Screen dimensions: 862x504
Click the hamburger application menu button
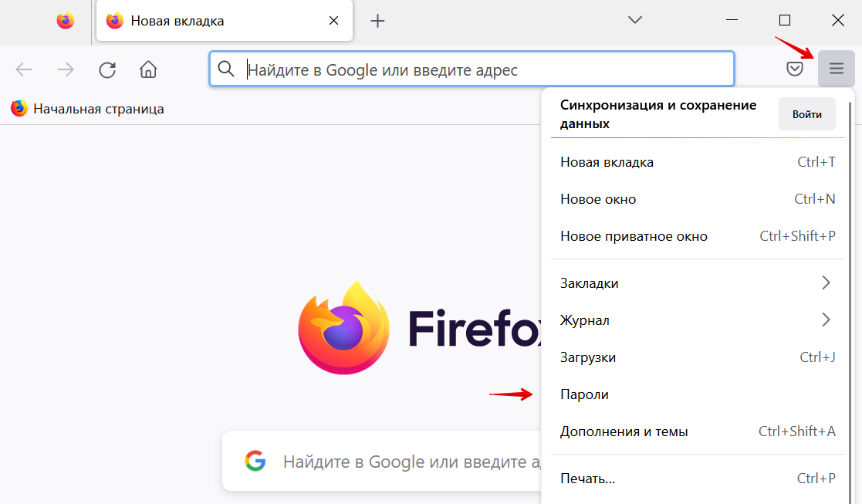pyautogui.click(x=837, y=69)
